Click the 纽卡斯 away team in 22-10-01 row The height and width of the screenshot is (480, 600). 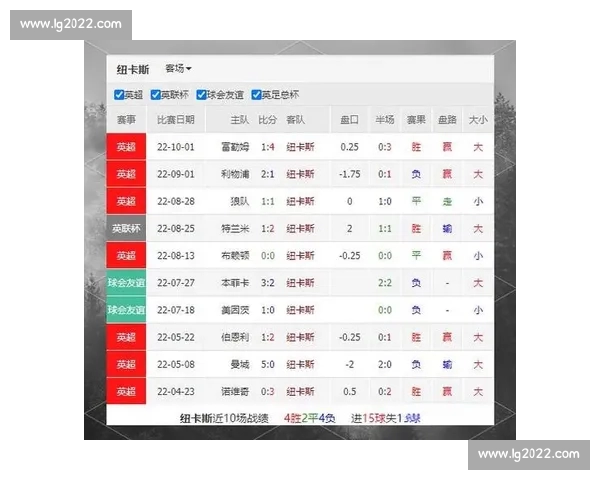[x=300, y=147]
